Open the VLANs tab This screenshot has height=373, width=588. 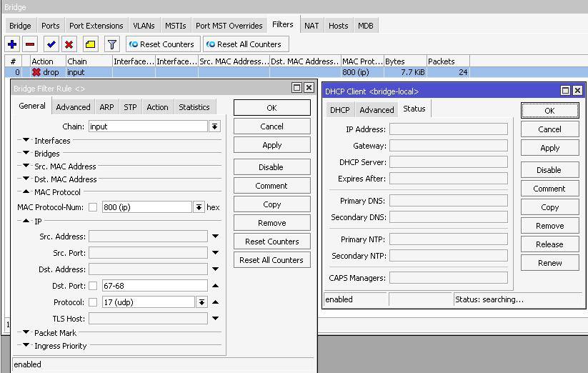144,26
